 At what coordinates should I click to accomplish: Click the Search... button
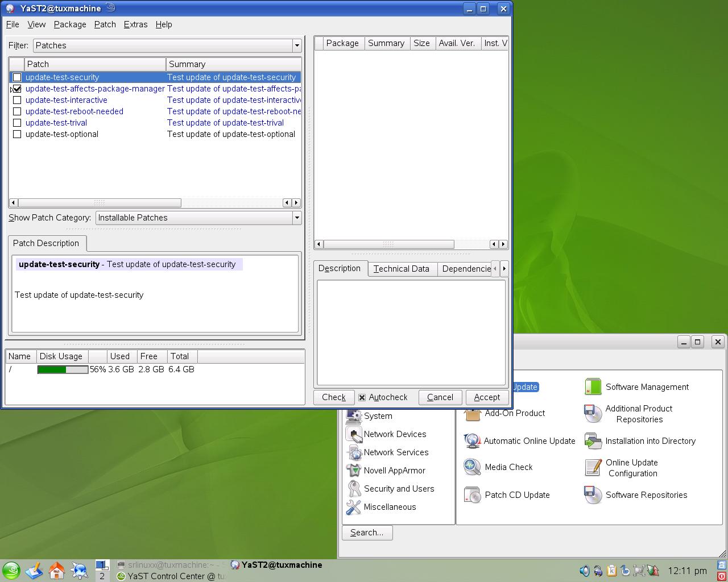pyautogui.click(x=367, y=533)
